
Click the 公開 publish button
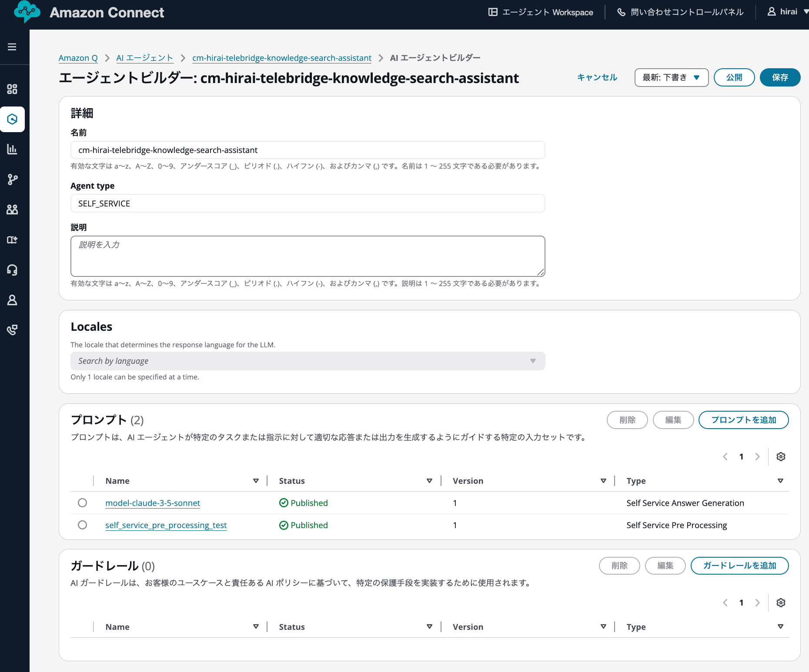734,77
